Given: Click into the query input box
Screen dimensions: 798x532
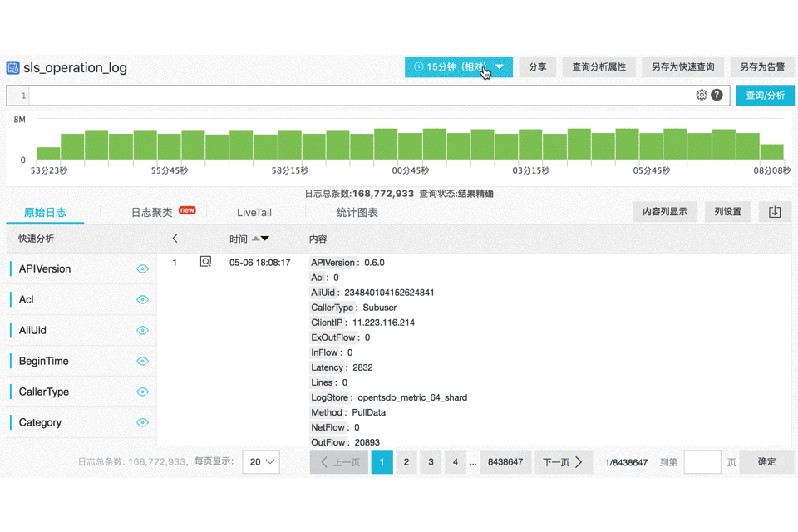Looking at the screenshot, I should 362,96.
